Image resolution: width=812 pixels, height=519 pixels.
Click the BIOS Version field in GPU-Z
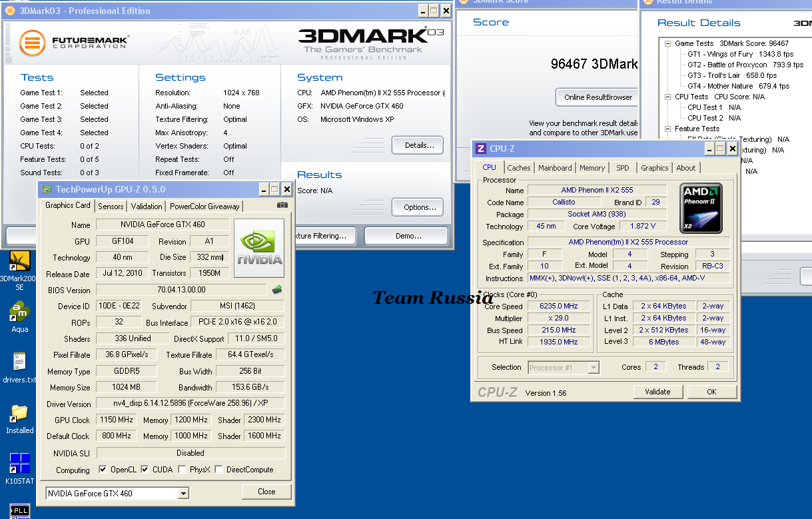tap(181, 290)
